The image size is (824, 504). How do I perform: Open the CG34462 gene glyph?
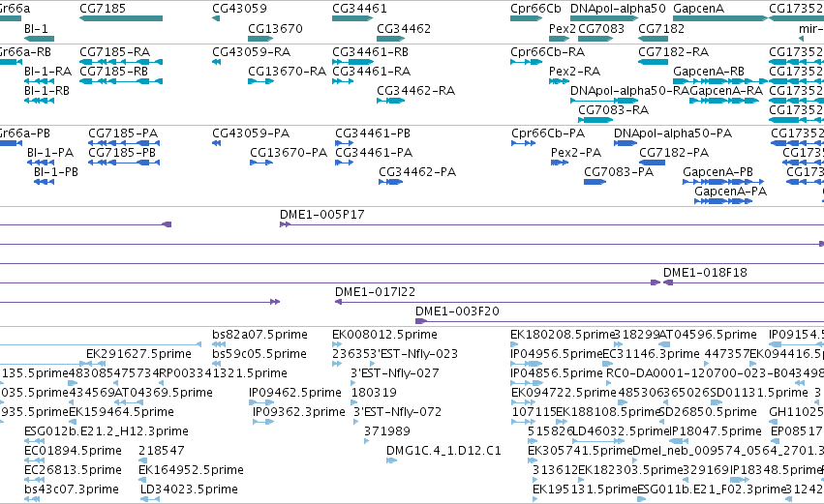click(391, 39)
